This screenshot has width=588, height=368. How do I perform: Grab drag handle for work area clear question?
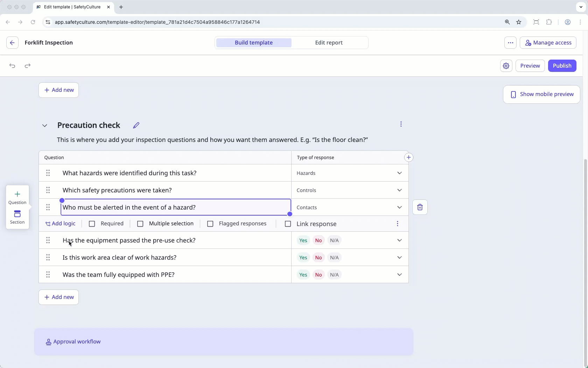coord(48,258)
